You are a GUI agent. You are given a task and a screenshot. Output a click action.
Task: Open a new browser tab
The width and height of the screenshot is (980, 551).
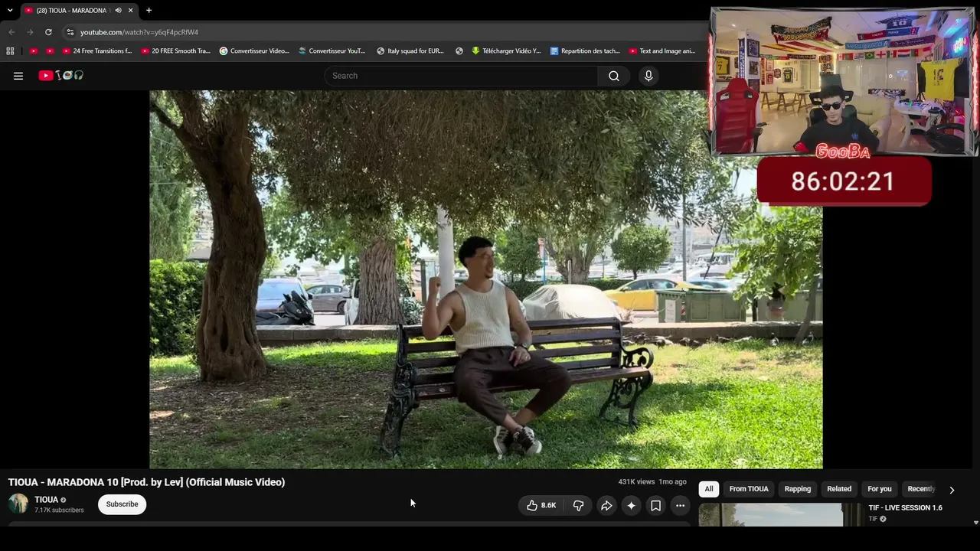coord(149,11)
